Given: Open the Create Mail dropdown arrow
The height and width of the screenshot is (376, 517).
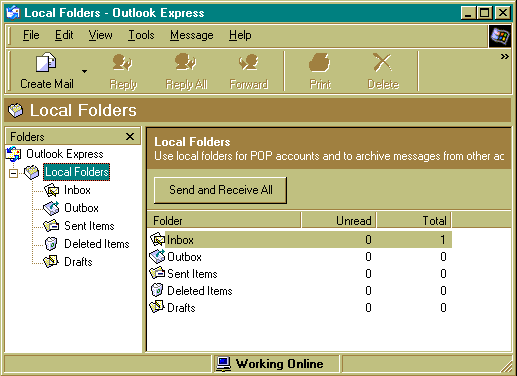Looking at the screenshot, I should [85, 71].
